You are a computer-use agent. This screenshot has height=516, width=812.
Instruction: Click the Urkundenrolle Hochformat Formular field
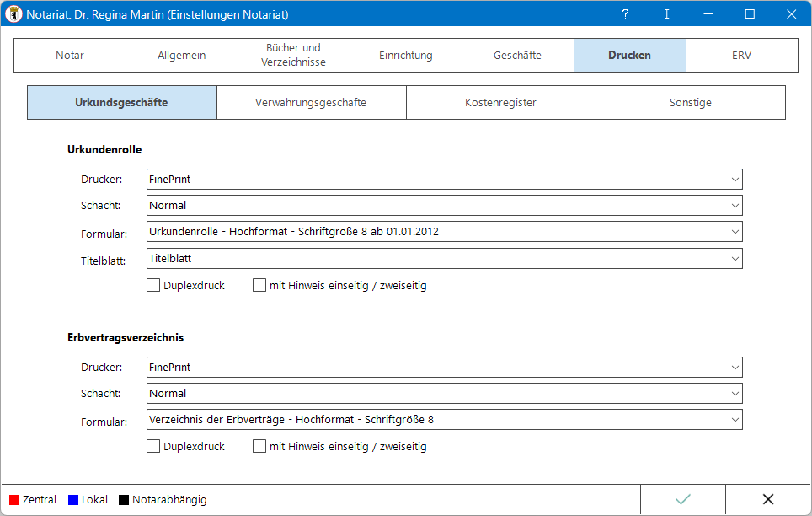tap(444, 232)
